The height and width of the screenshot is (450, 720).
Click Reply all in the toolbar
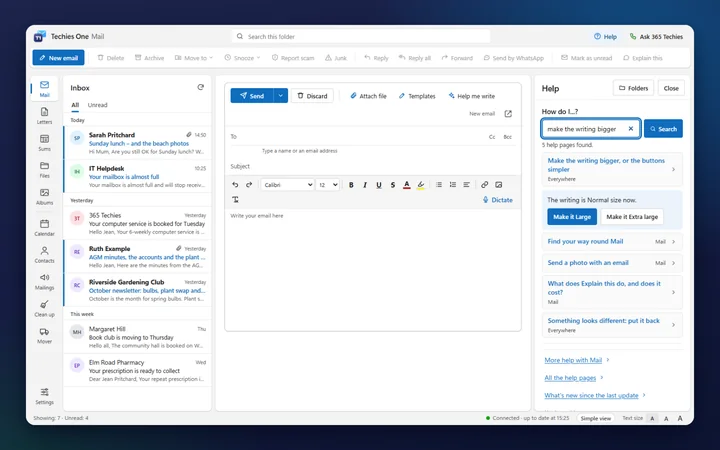pos(415,58)
